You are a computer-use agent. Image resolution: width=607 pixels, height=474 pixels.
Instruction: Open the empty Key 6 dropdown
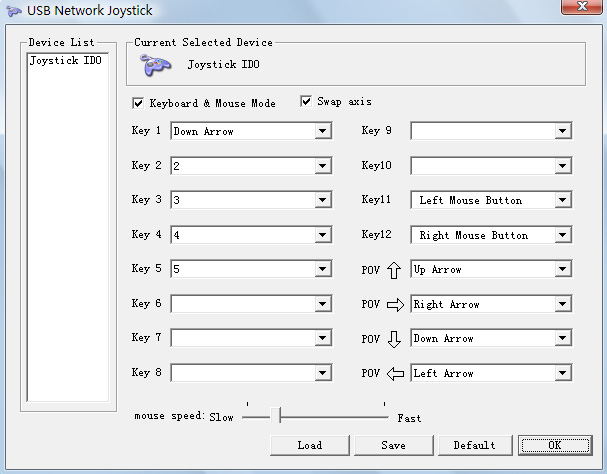coord(323,304)
